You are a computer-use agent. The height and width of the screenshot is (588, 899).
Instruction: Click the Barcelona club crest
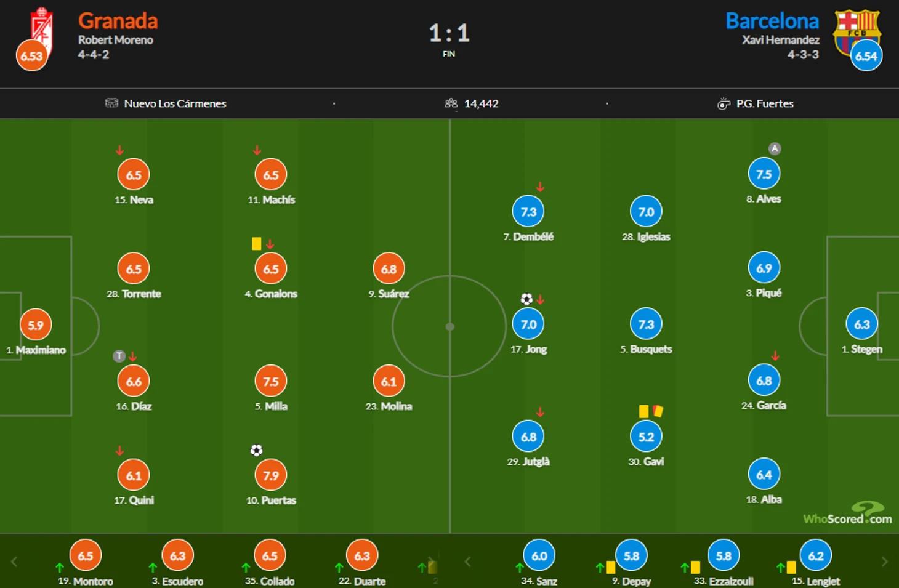[x=857, y=31]
